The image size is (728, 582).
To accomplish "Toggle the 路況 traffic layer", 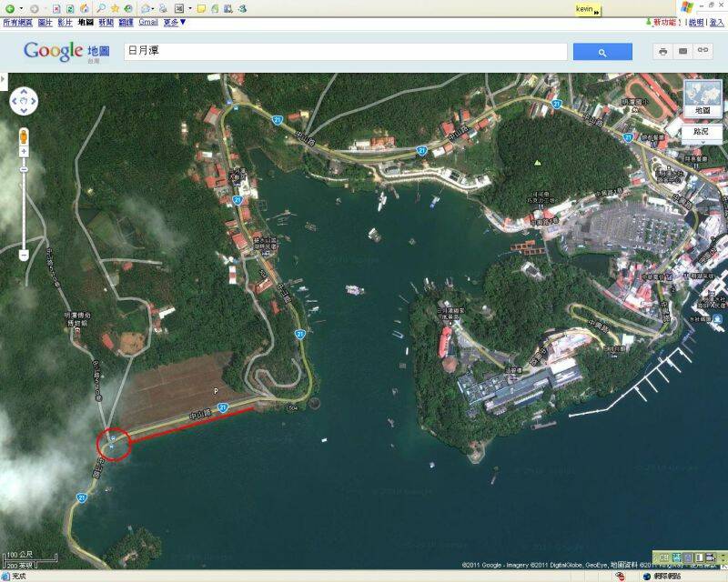I will pos(701,132).
